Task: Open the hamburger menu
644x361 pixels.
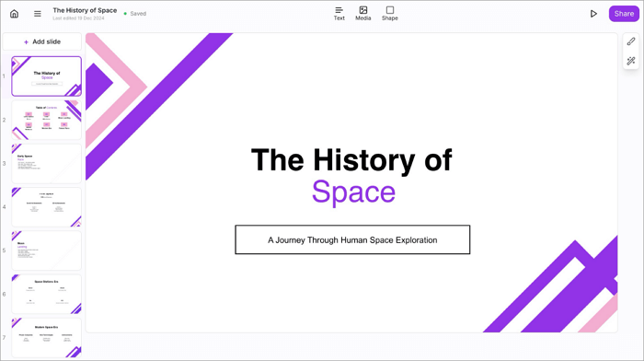Action: pos(38,14)
